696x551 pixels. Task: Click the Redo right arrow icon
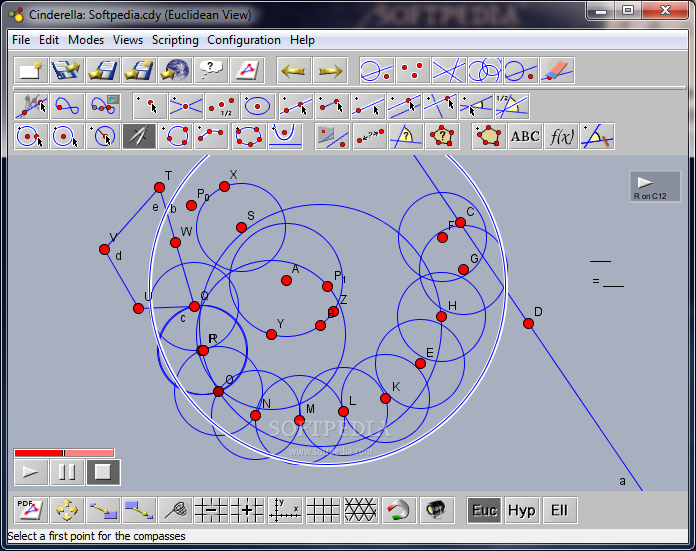(330, 71)
